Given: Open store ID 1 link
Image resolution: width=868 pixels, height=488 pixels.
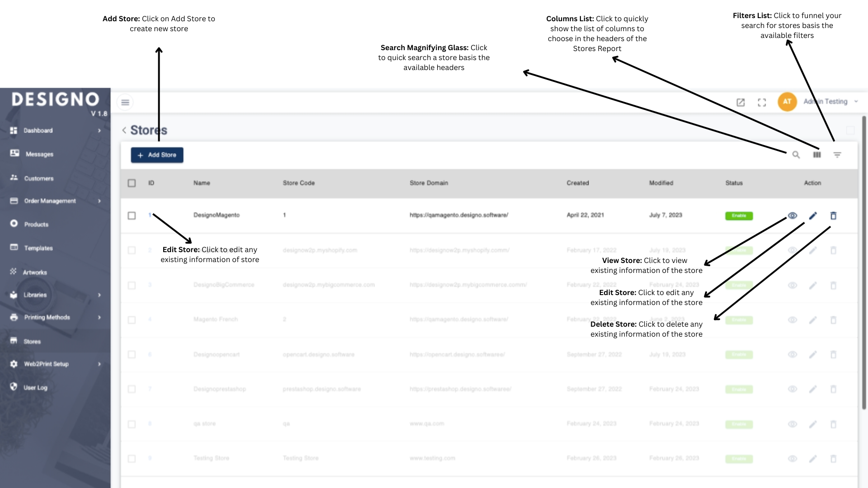Looking at the screenshot, I should tap(150, 215).
